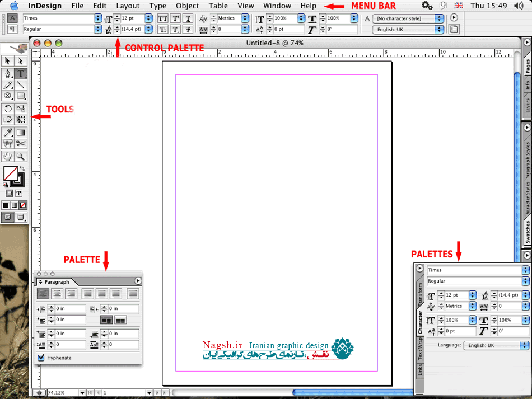Open the Times font dropdown in Character palette
The height and width of the screenshot is (399, 532).
[x=525, y=270]
